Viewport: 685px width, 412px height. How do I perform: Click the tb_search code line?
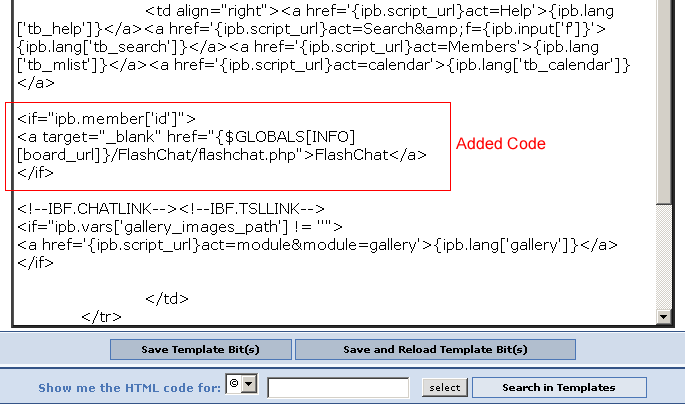pos(308,47)
